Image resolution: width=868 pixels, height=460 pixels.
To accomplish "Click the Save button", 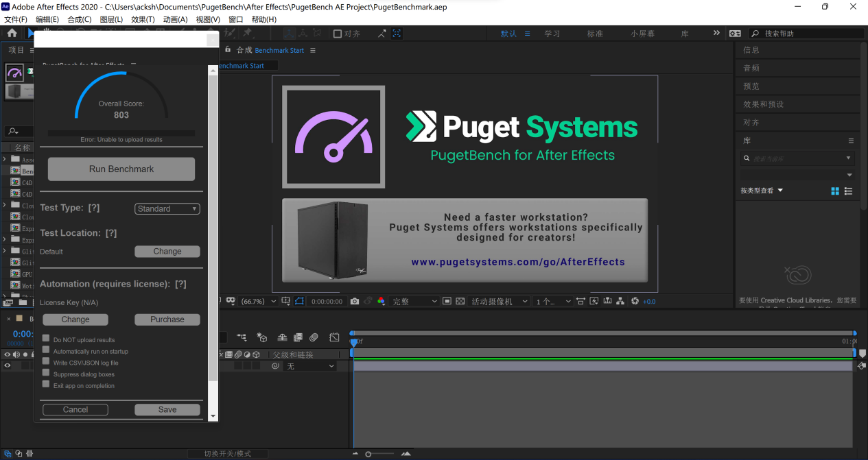I will point(167,410).
